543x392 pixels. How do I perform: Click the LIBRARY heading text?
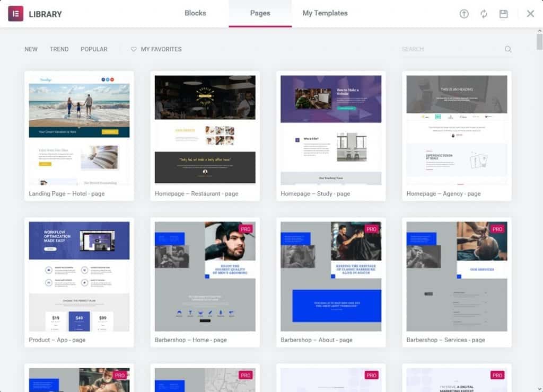click(46, 14)
